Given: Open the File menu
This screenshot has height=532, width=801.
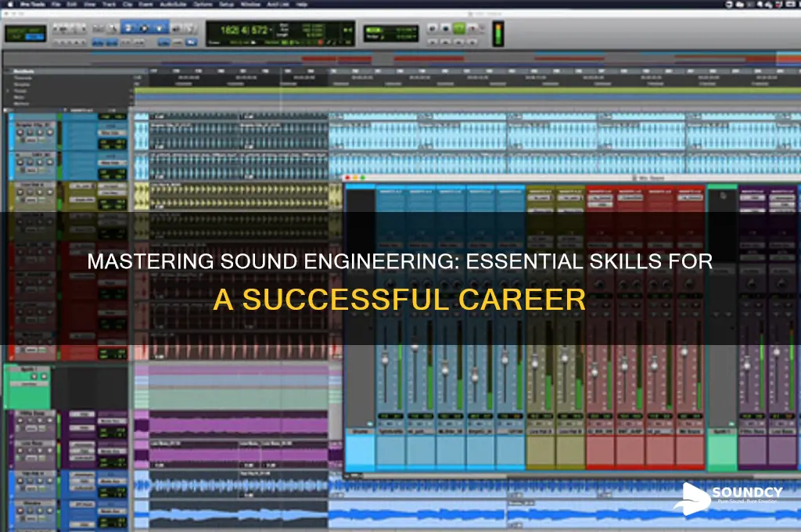Looking at the screenshot, I should point(56,4).
